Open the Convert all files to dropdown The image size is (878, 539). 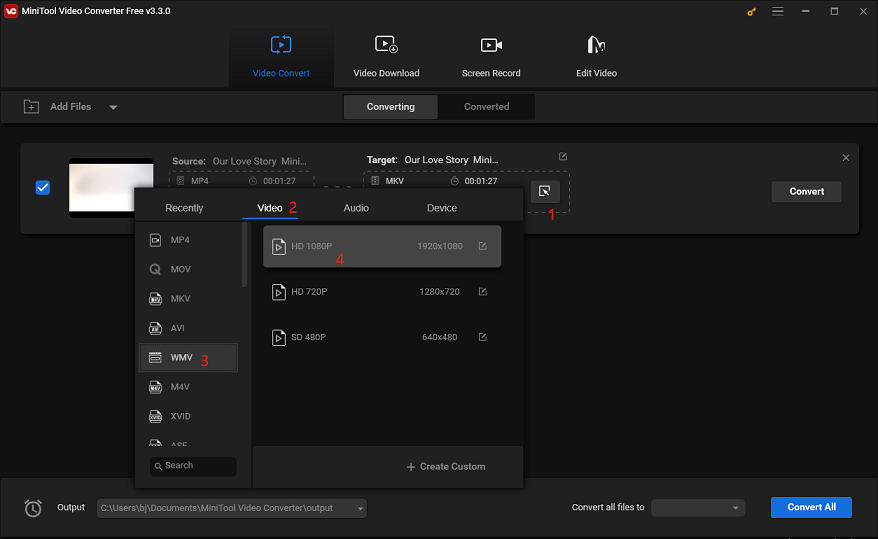[698, 508]
